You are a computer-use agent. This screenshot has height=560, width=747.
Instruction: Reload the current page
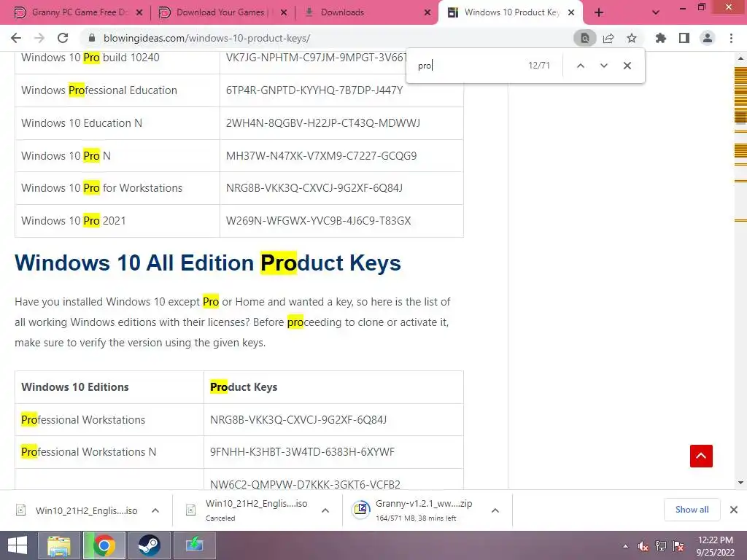(x=63, y=38)
